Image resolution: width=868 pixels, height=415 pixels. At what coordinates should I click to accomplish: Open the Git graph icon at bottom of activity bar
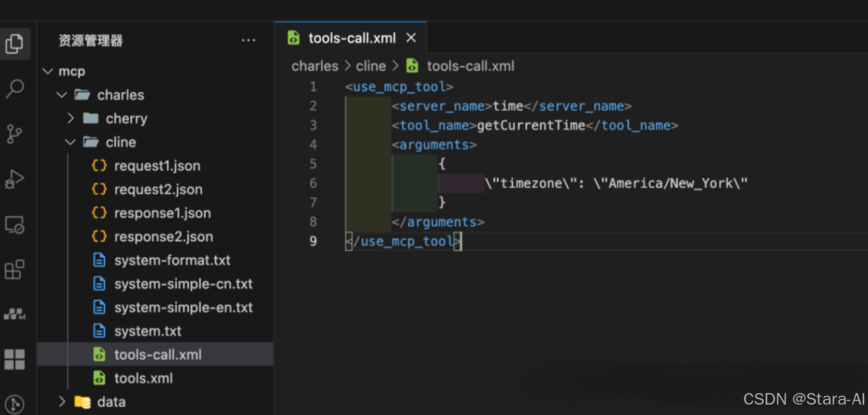(x=15, y=404)
